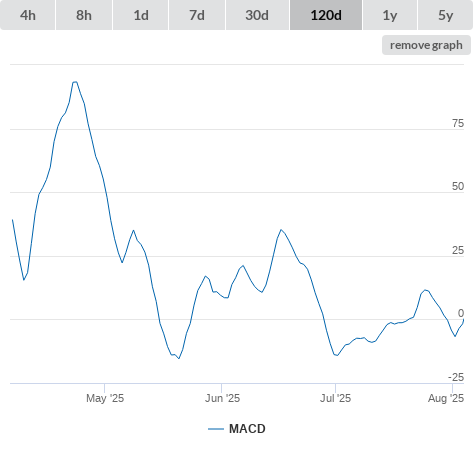Select the 8h time range tab

(84, 15)
